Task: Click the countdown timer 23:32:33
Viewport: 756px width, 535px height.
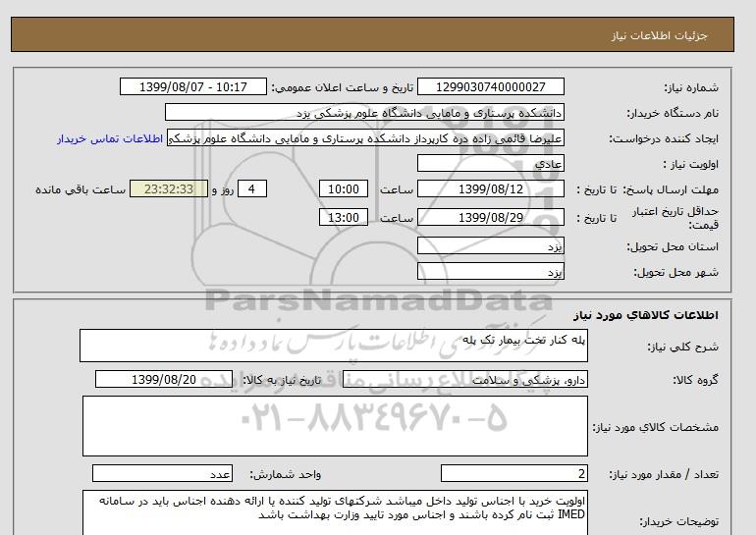Action: [169, 188]
